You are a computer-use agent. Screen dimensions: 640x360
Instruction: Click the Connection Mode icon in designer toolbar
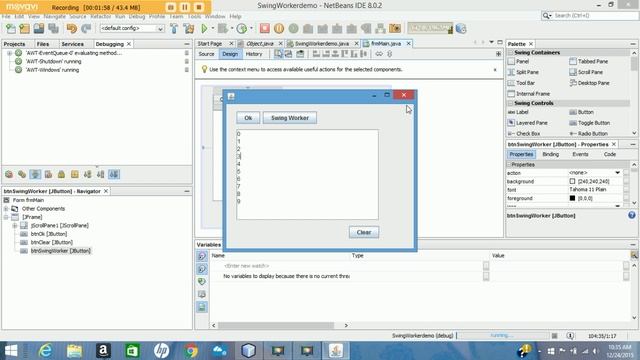click(x=289, y=54)
